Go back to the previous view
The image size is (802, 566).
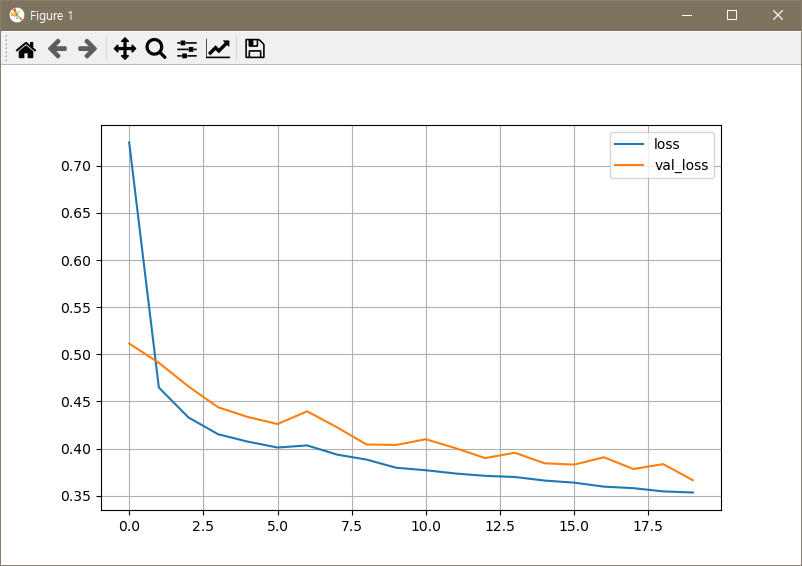pyautogui.click(x=57, y=50)
